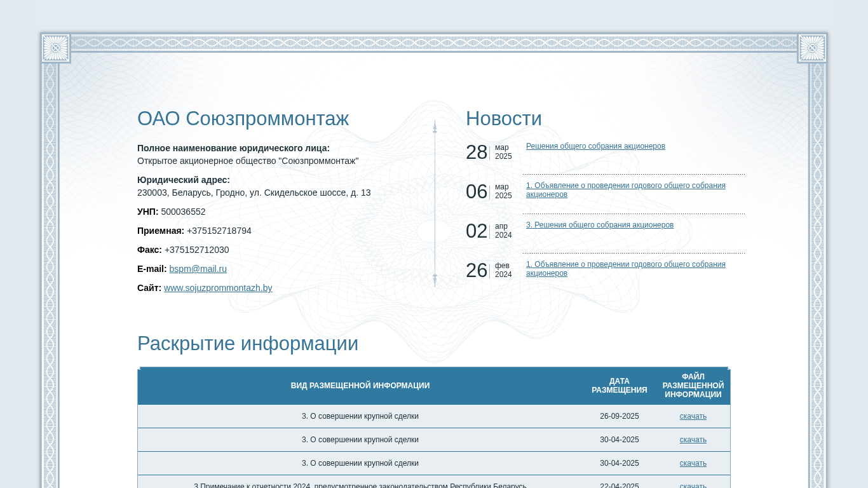Click the full name 'Открытое акционерное общество "Союзпроммонтаж"'

pyautogui.click(x=248, y=161)
